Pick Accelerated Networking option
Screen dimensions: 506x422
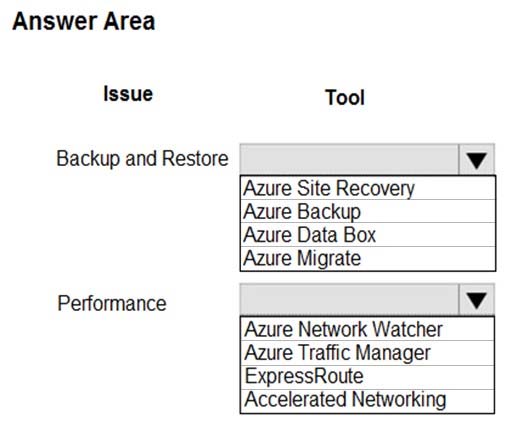point(367,401)
